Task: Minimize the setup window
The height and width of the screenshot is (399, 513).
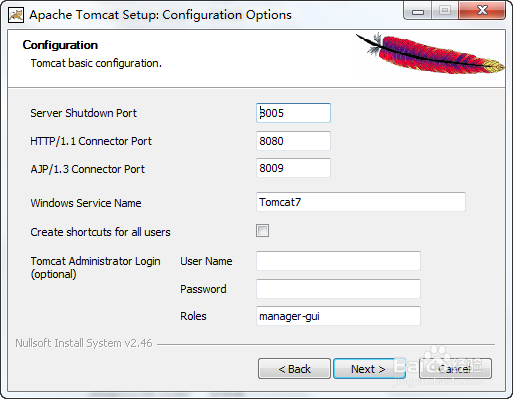Action: tap(418, 11)
